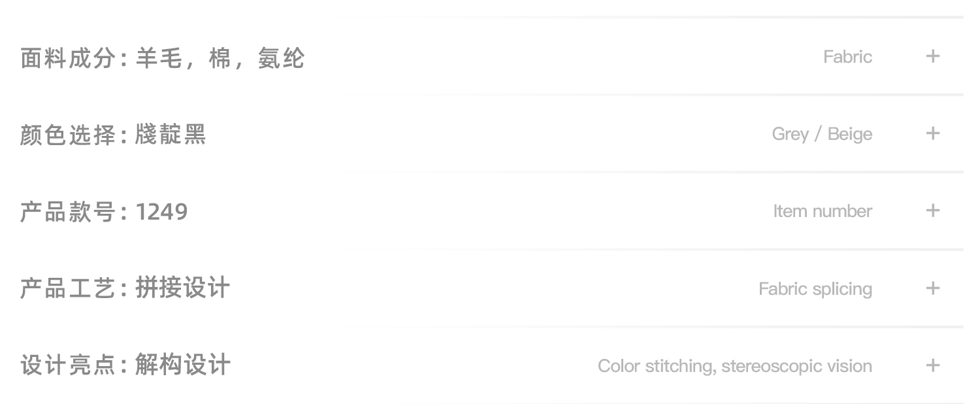Click the 设计亮点 heading
The image size is (980, 404).
pyautogui.click(x=68, y=365)
